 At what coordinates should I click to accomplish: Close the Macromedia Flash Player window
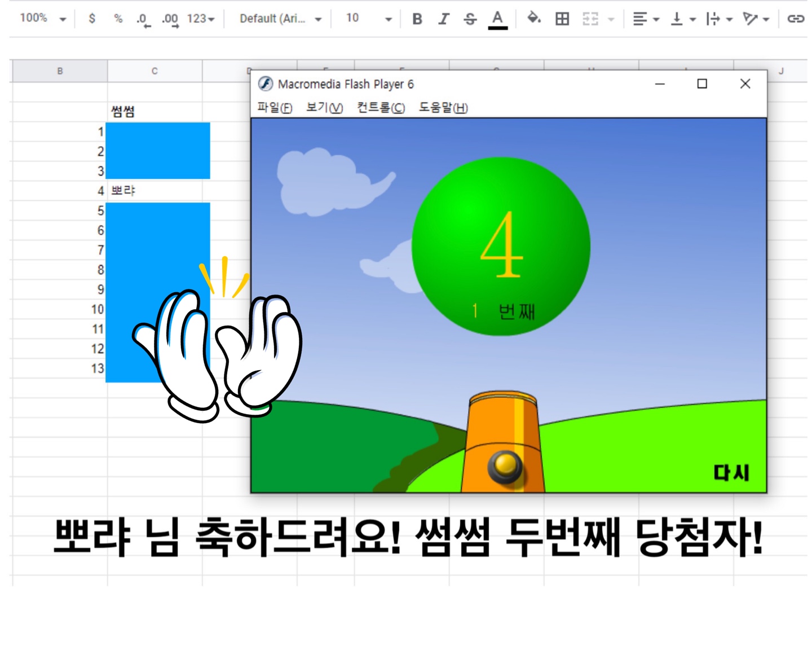pyautogui.click(x=745, y=84)
